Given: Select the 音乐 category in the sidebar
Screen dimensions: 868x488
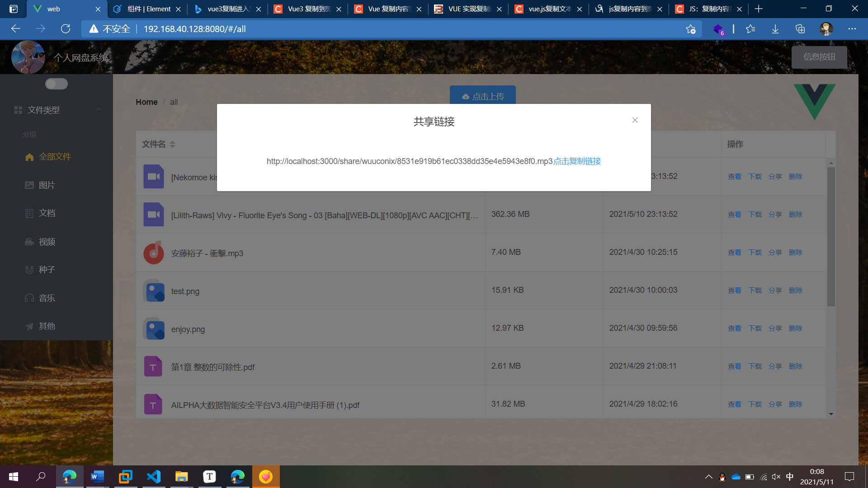Looking at the screenshot, I should (x=46, y=298).
